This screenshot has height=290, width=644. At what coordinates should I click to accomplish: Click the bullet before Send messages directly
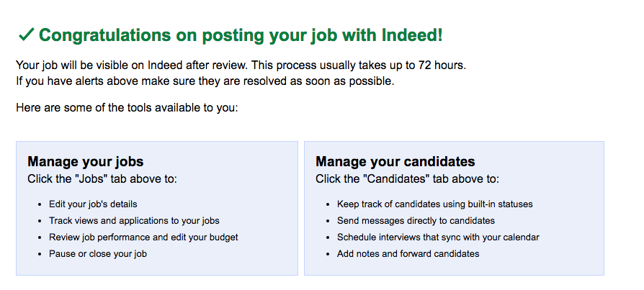point(328,221)
